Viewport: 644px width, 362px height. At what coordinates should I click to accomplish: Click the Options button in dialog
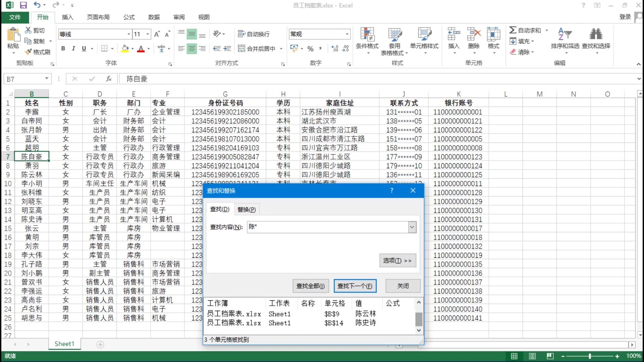click(x=397, y=260)
